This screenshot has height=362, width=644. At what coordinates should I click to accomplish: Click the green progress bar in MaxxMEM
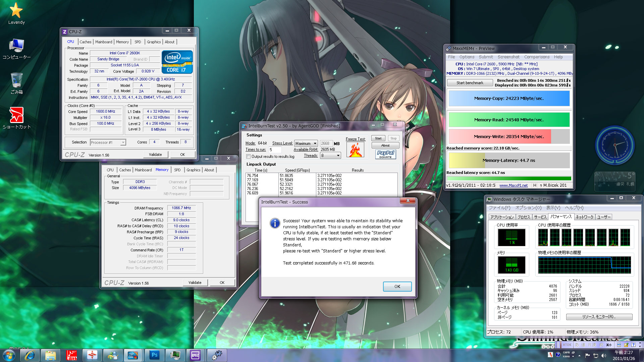[x=509, y=178]
